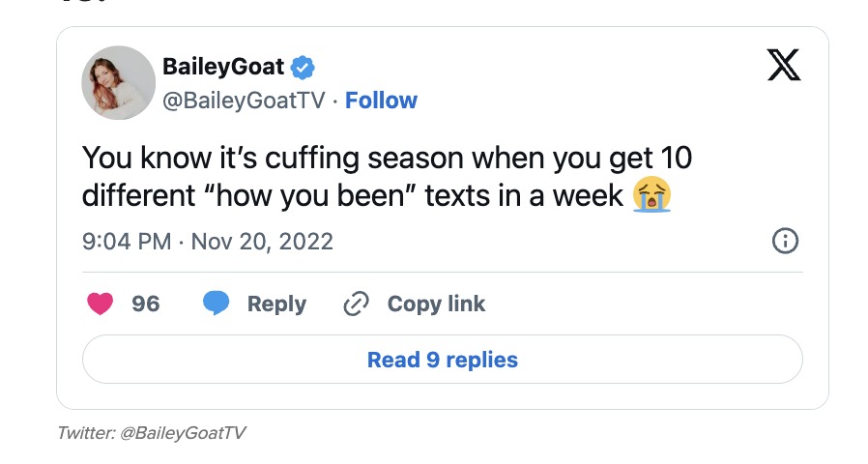Click the 96 likes count

coord(146,304)
